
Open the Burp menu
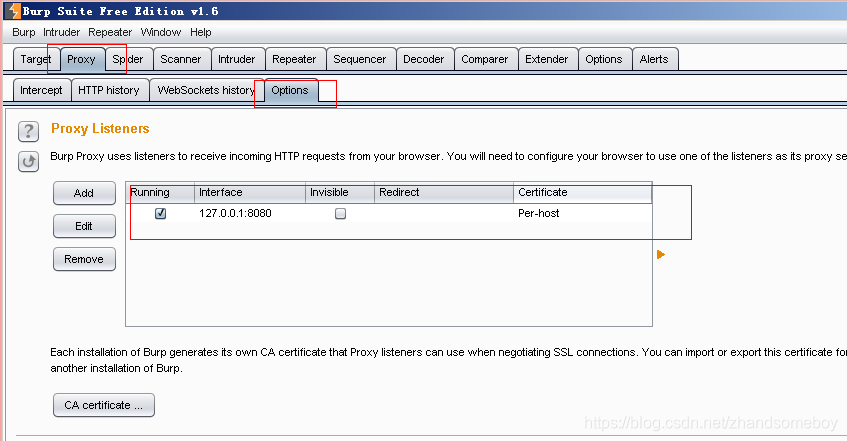click(24, 32)
